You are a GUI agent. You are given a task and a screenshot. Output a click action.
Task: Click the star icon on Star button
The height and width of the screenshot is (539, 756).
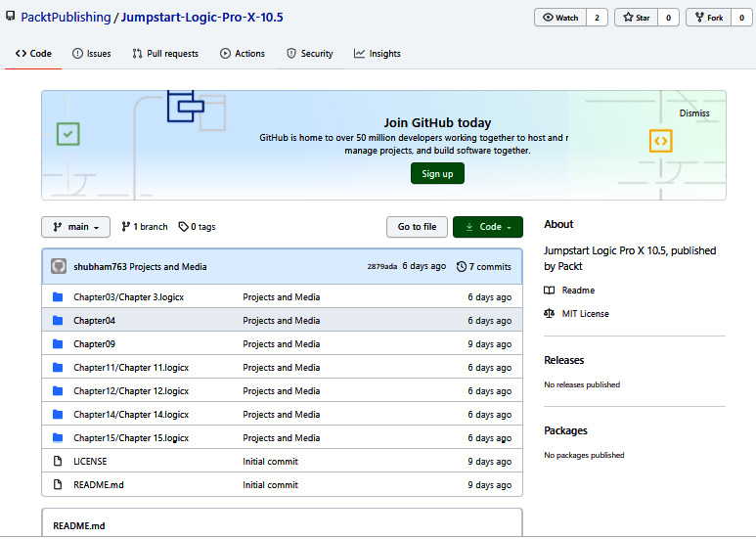tap(628, 18)
